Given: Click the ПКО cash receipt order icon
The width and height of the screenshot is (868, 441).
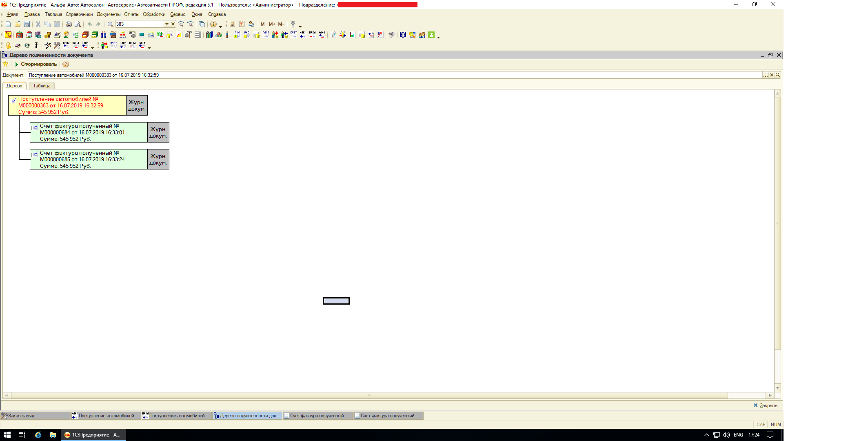Looking at the screenshot, I should coord(237,35).
